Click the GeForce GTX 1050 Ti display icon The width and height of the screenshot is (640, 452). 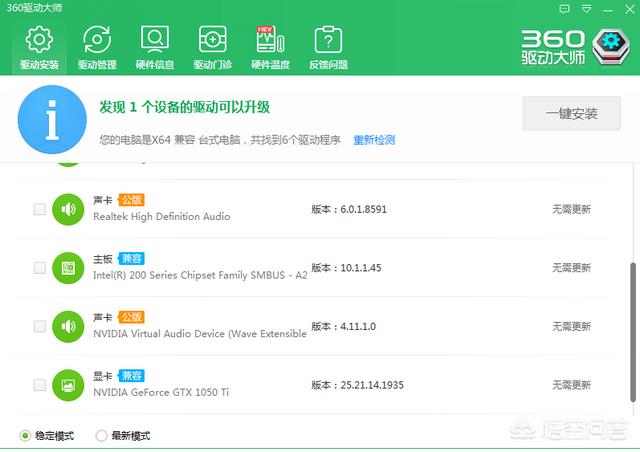coord(68,385)
